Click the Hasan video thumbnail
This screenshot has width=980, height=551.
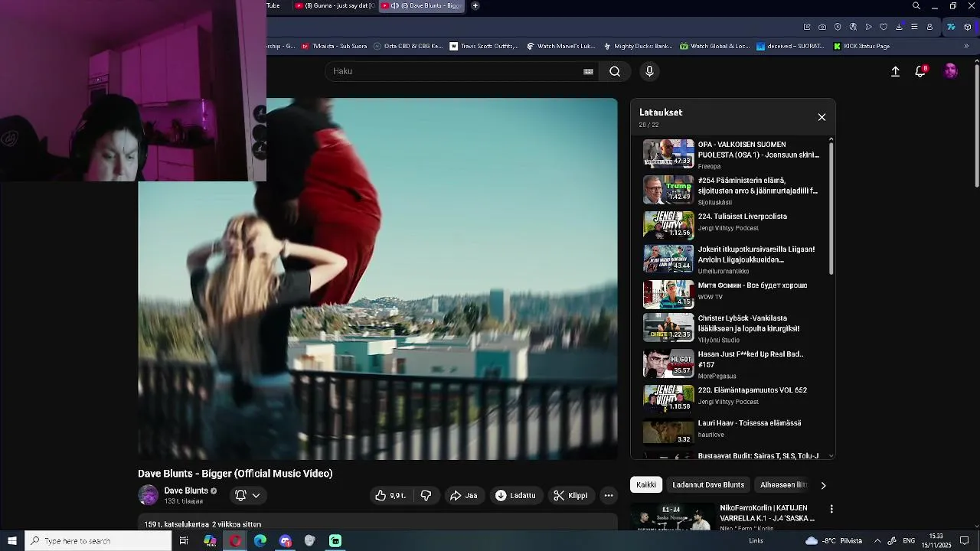668,364
